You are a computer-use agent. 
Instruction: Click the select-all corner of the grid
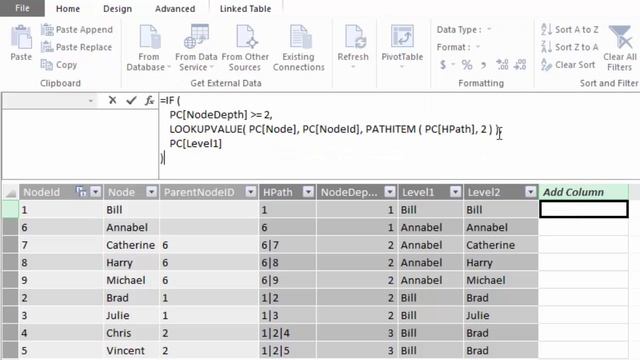(x=10, y=192)
